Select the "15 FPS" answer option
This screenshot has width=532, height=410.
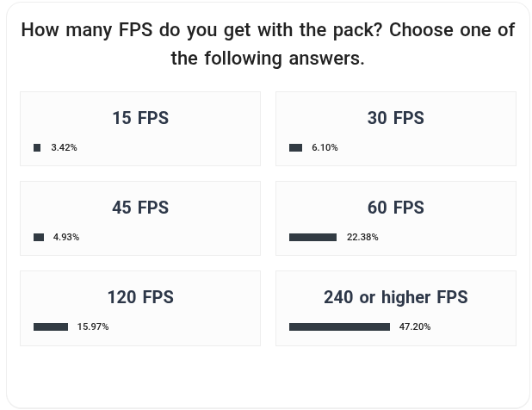pos(139,118)
